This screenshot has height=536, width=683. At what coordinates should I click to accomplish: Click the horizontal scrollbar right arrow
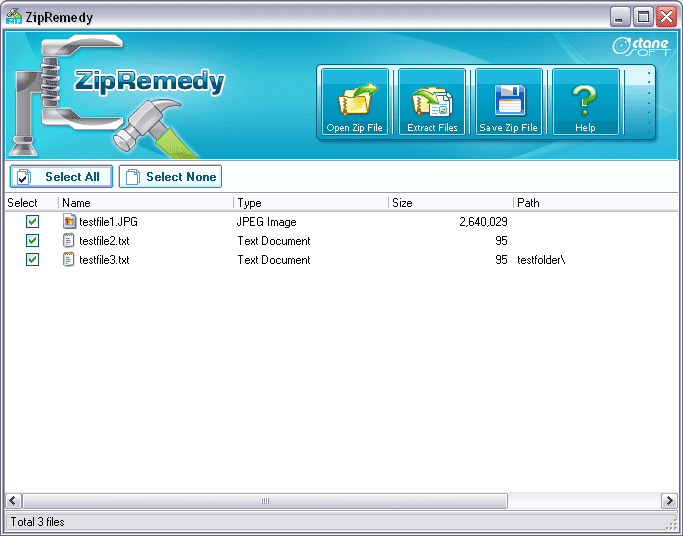pos(669,501)
